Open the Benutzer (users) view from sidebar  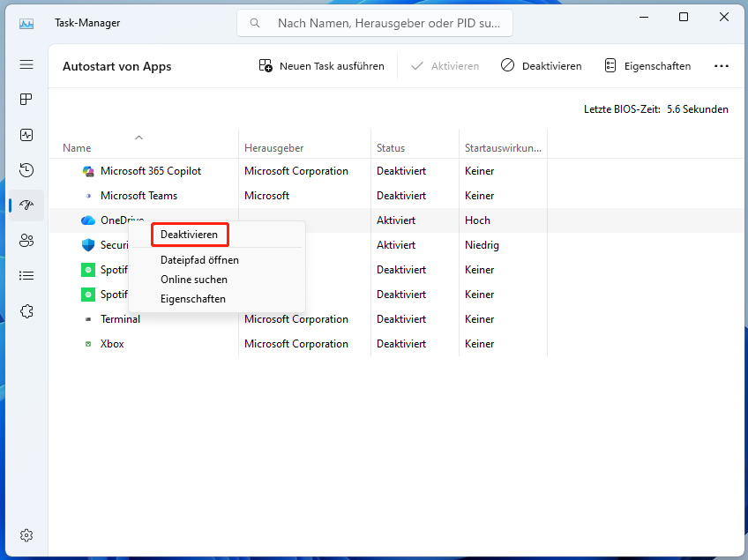26,240
